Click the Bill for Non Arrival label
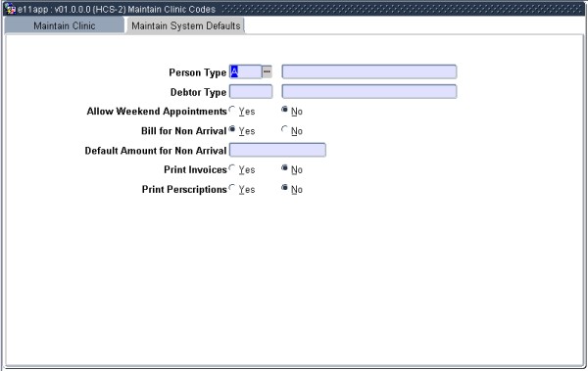588x371 pixels. pos(184,131)
